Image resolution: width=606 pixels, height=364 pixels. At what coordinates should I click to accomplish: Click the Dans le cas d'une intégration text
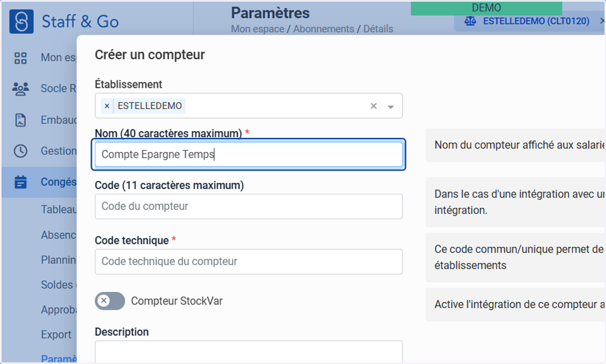pyautogui.click(x=520, y=202)
